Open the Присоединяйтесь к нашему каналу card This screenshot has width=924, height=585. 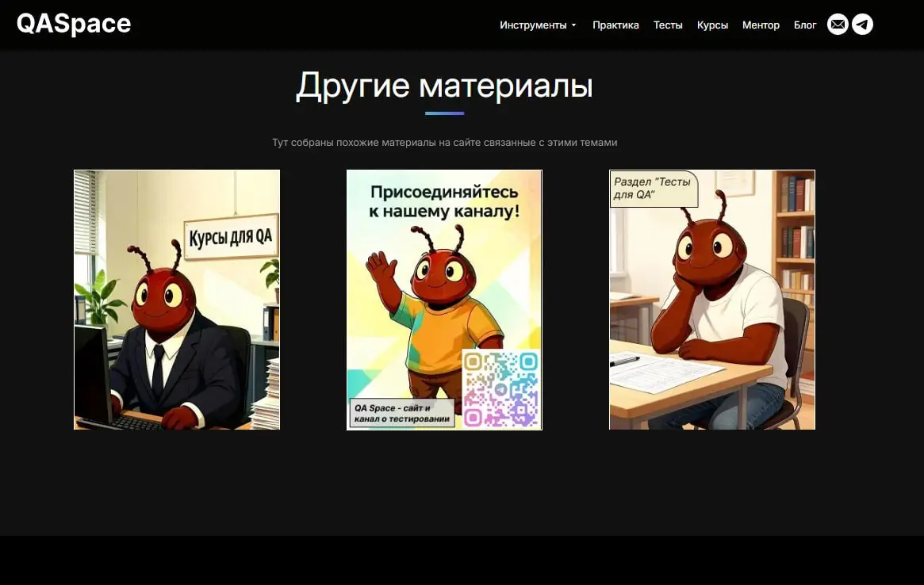click(x=444, y=300)
